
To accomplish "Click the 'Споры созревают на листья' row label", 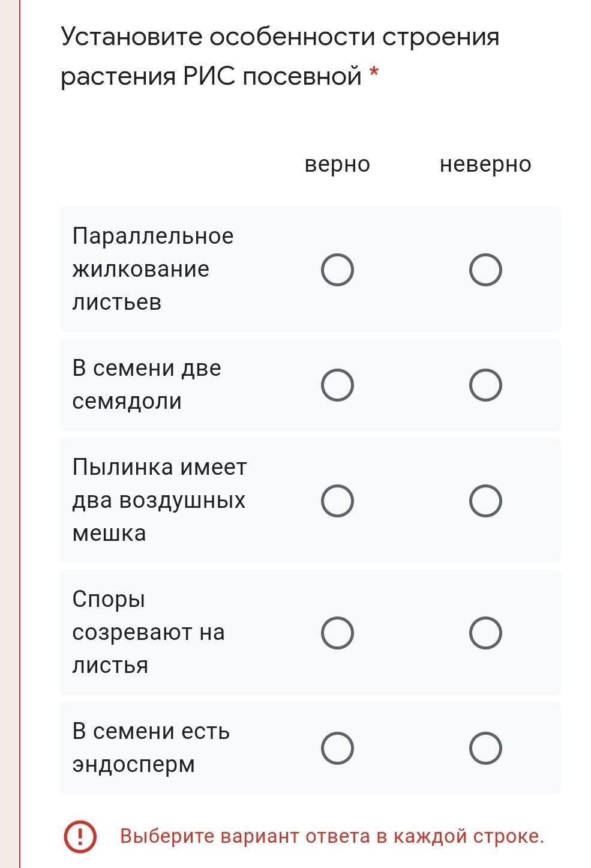I will point(148,632).
